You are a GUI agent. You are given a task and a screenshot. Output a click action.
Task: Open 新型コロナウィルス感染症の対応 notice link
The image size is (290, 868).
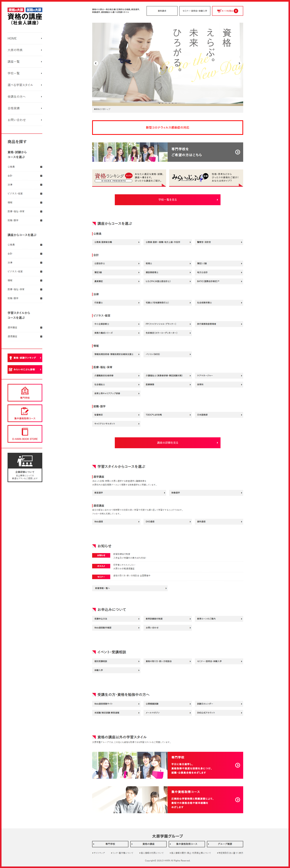168,127
